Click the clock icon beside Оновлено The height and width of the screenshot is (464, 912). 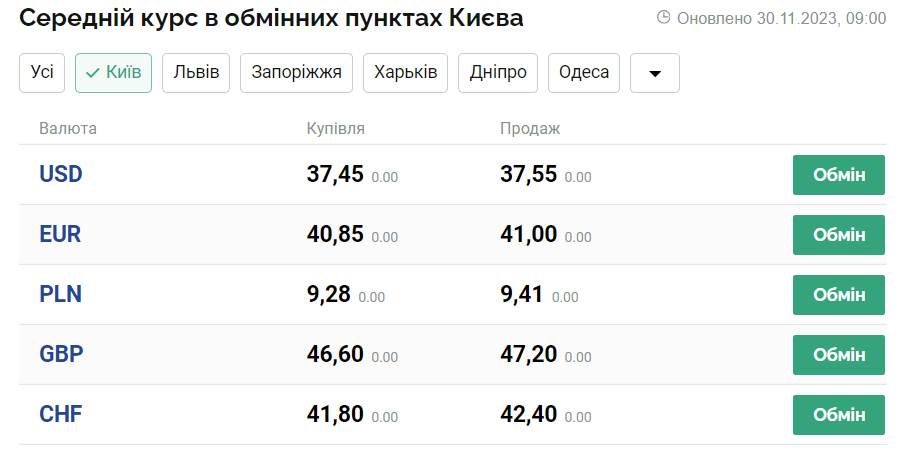(663, 17)
